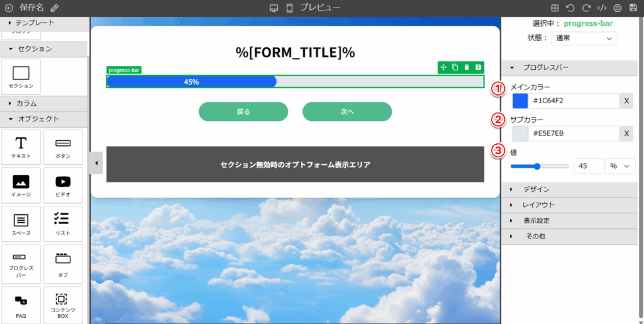Viewport: 644px width, 324px height.
Task: Open the % unit dropdown
Action: point(619,166)
